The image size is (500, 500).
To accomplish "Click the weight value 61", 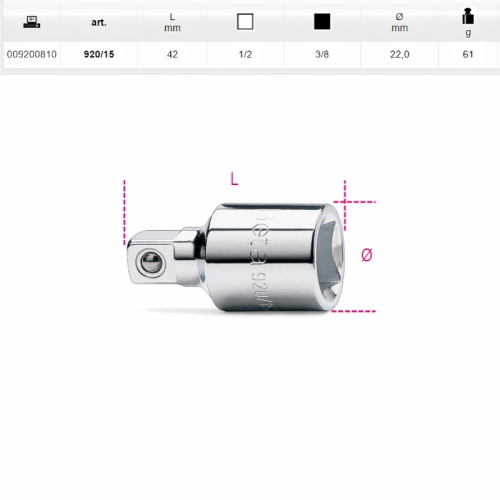I will pyautogui.click(x=468, y=54).
